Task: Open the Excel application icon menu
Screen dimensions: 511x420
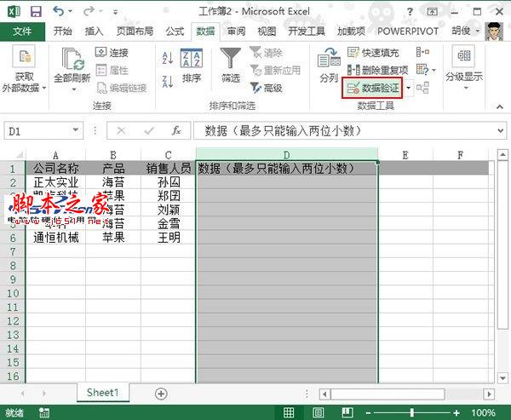Action: click(14, 12)
